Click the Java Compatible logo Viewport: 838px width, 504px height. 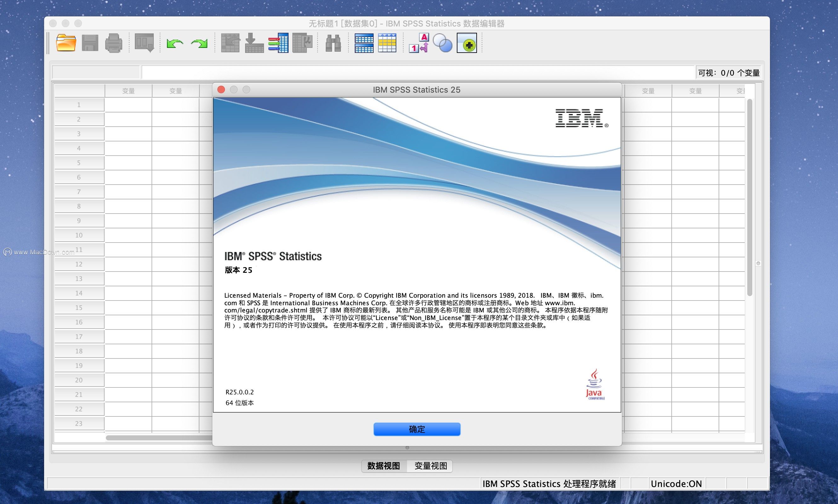pyautogui.click(x=595, y=384)
